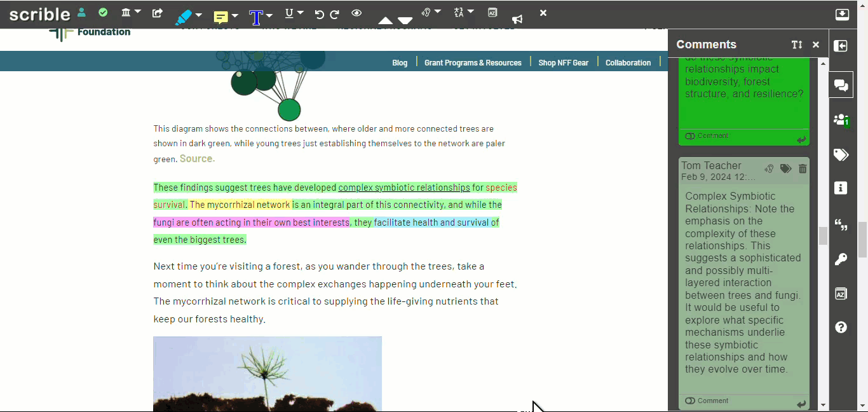Follow the Source link in caption
The height and width of the screenshot is (412, 868).
(197, 158)
